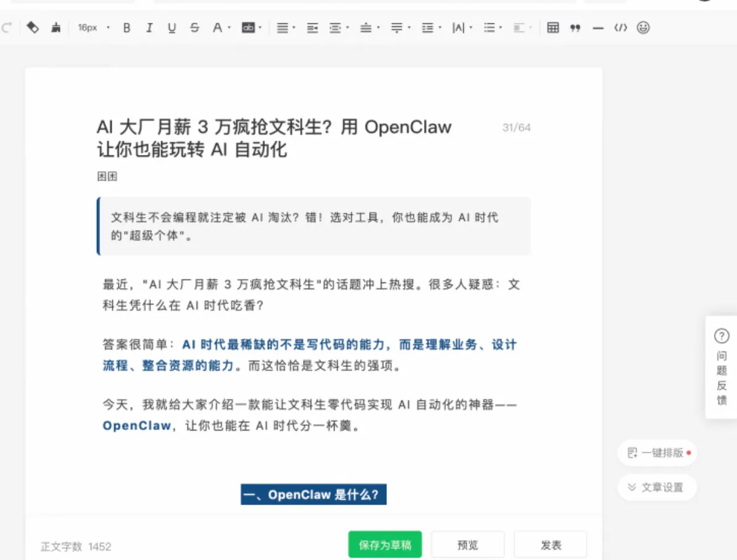Toggle underline formatting
This screenshot has width=737, height=560.
coord(172,28)
